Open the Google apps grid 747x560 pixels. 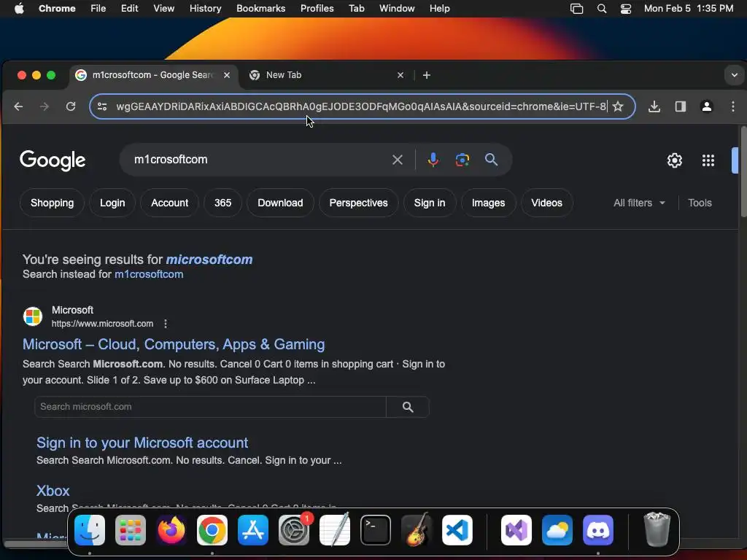[708, 160]
